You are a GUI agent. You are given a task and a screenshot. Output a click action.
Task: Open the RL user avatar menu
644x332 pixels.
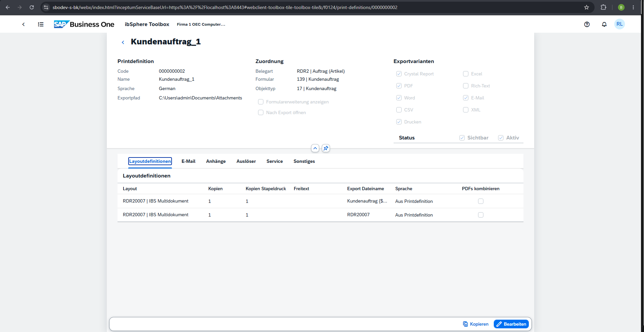tap(620, 24)
